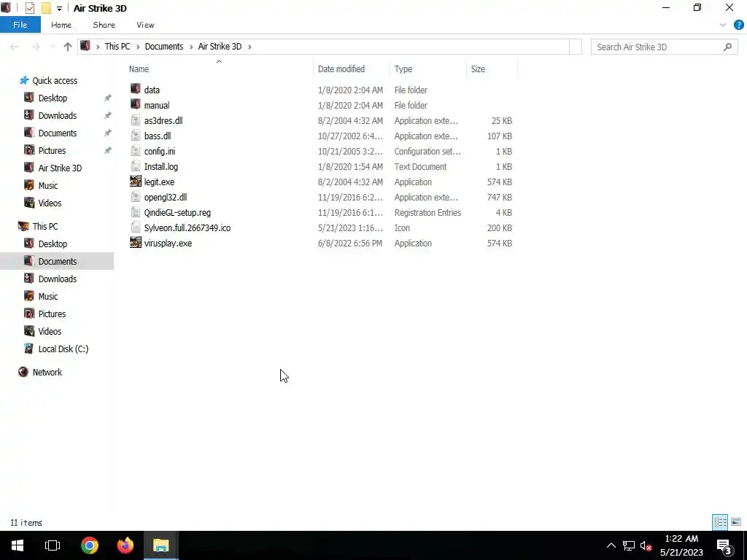Click the Properties quick access toolbar icon
Viewport: 747px width, 560px height.
29,8
